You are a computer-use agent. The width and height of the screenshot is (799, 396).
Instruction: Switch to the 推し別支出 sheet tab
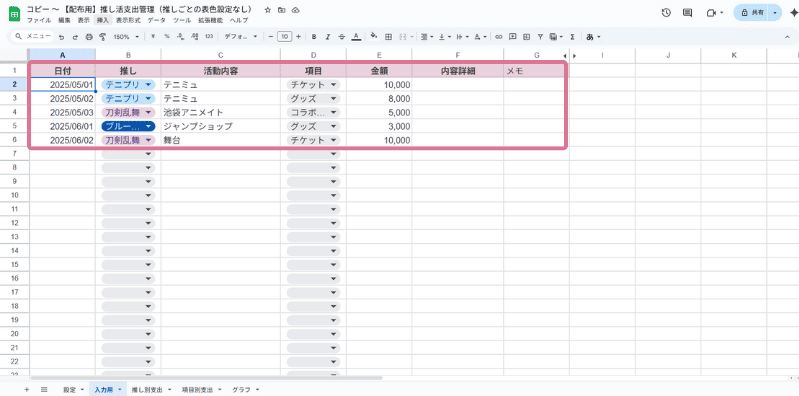pyautogui.click(x=151, y=389)
